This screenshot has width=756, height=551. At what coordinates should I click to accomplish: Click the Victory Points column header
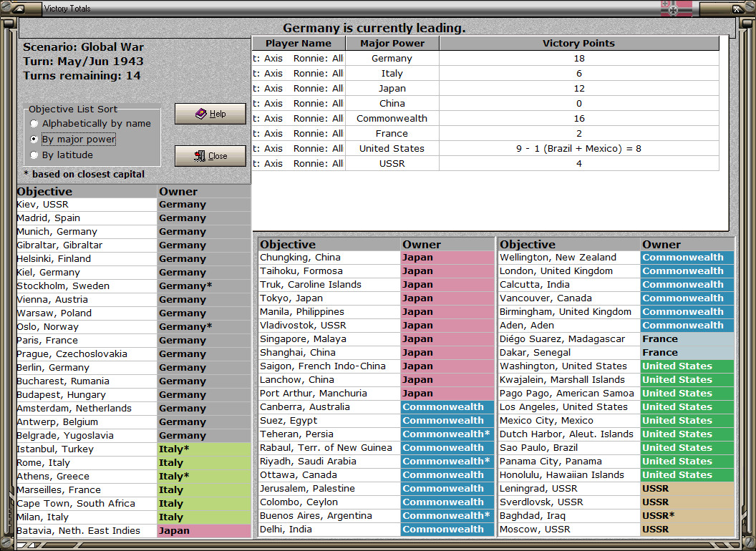tap(578, 44)
